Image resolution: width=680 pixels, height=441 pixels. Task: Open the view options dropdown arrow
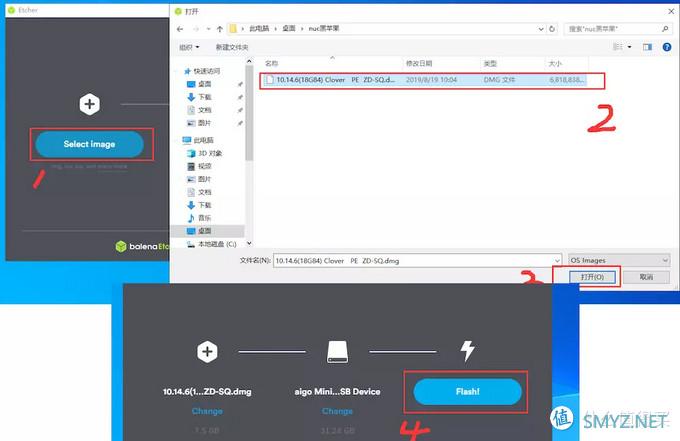coord(629,47)
